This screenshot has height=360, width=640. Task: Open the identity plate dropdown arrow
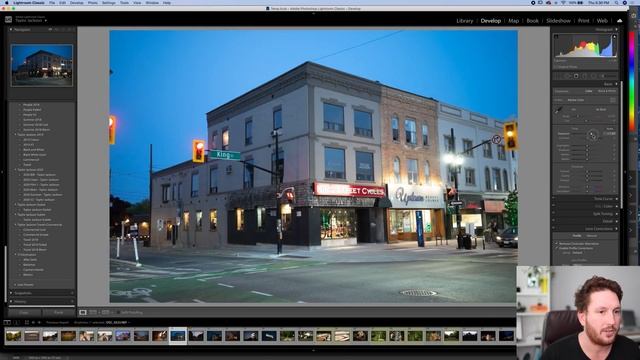(x=46, y=20)
